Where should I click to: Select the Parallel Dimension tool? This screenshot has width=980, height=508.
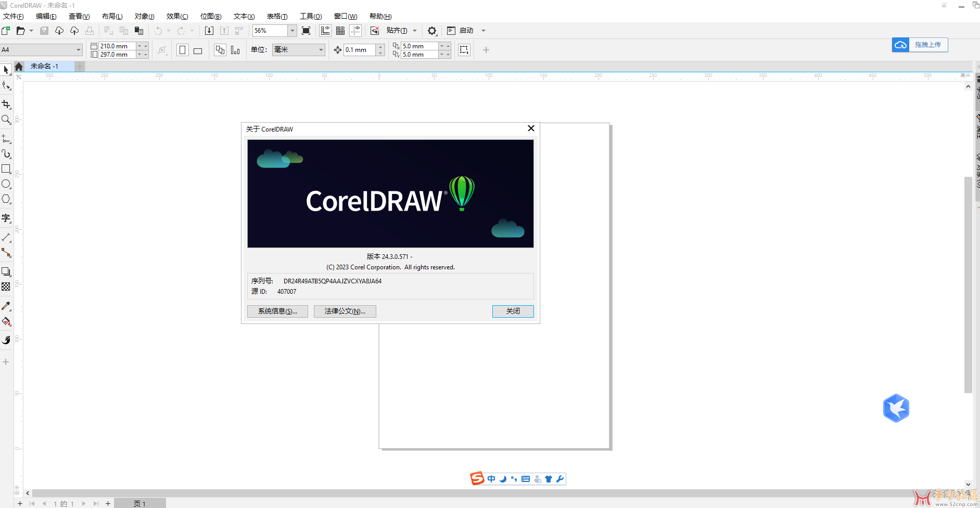tap(6, 238)
